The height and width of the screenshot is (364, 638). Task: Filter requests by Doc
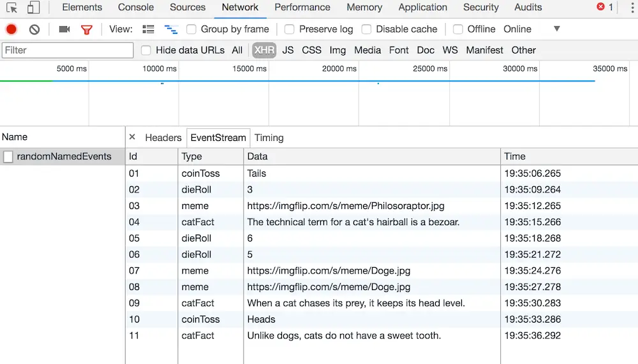coord(426,50)
